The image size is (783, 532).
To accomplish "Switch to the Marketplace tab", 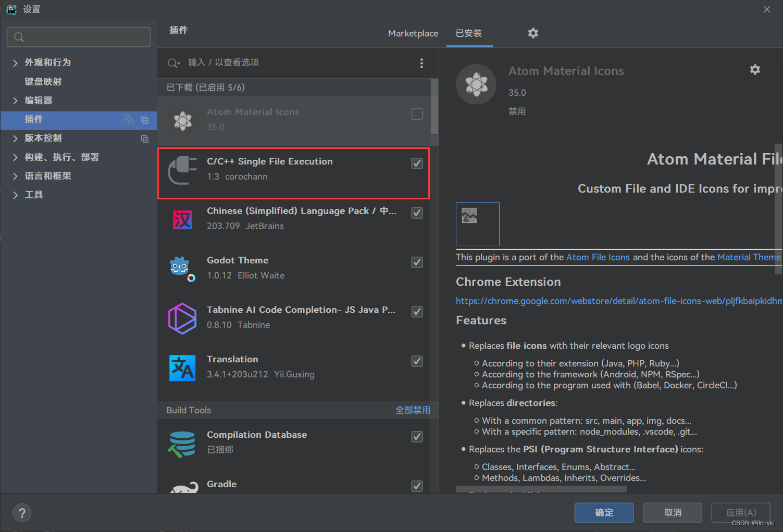I will click(x=413, y=33).
